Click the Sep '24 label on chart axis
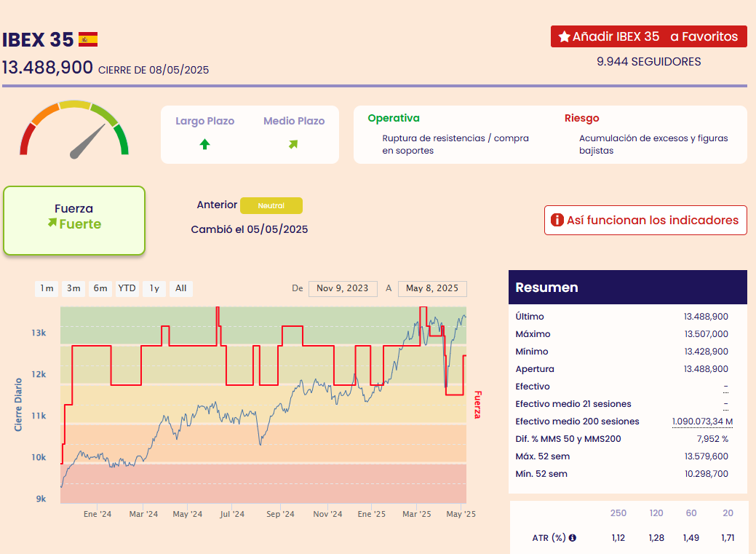This screenshot has height=554, width=756. point(280,514)
